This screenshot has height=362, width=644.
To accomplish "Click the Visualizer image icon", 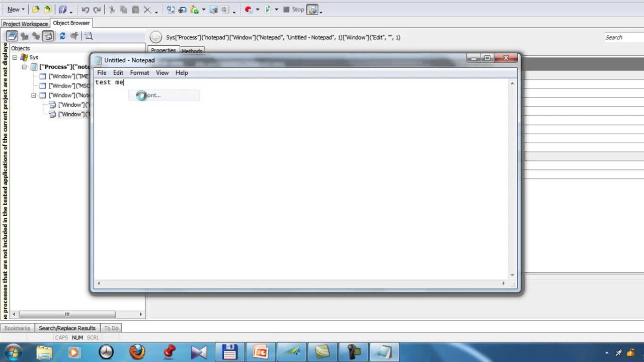I will pyautogui.click(x=213, y=10).
